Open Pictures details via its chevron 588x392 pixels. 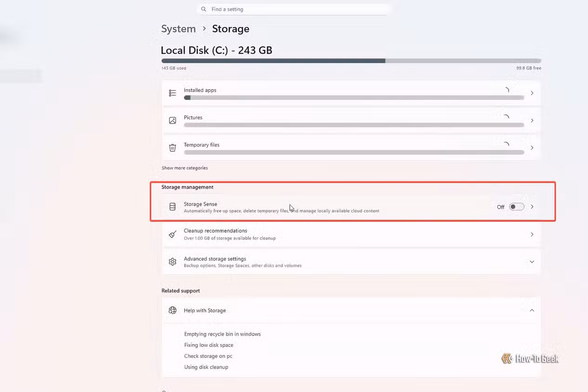point(532,120)
